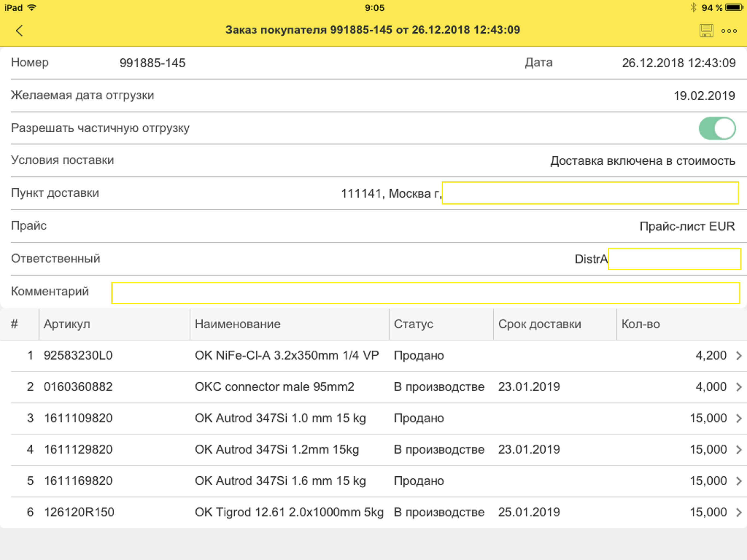Viewport: 747px width, 560px height.
Task: Toggle the partial shipment switch
Action: click(x=717, y=128)
